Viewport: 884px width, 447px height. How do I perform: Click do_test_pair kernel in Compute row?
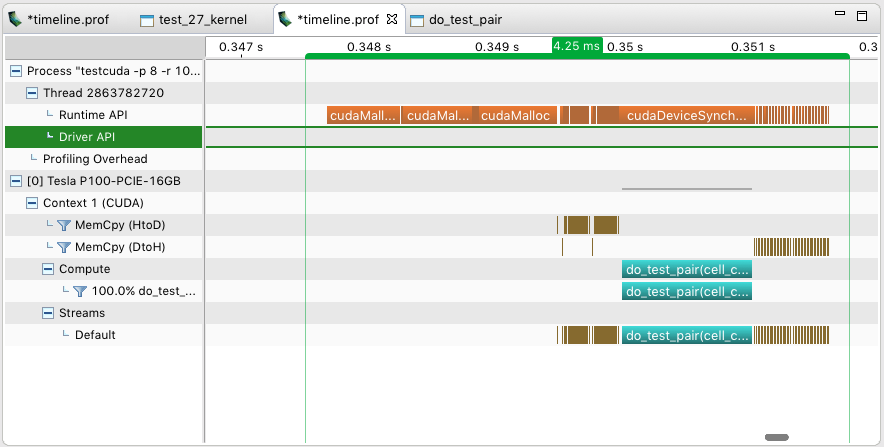coord(687,269)
